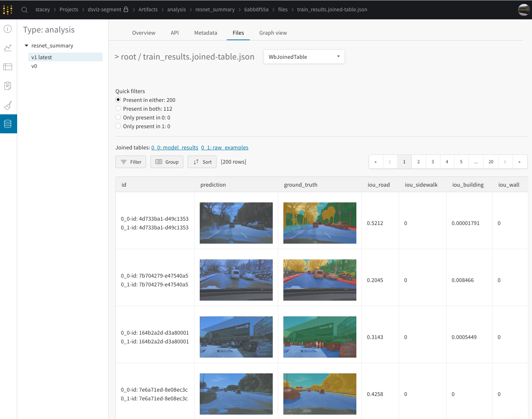This screenshot has width=532, height=419.
Task: Collapse the resnet_summary tree node
Action: 26,46
